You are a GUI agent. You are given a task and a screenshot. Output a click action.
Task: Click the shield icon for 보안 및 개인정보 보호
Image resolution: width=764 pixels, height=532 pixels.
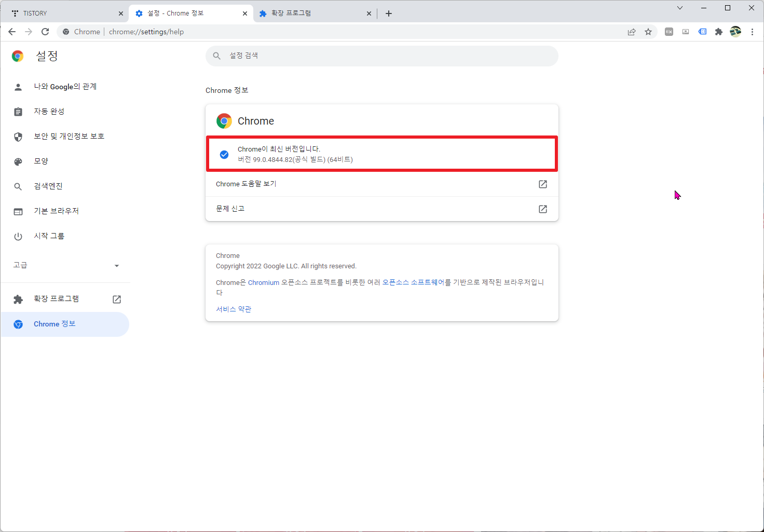pos(18,137)
